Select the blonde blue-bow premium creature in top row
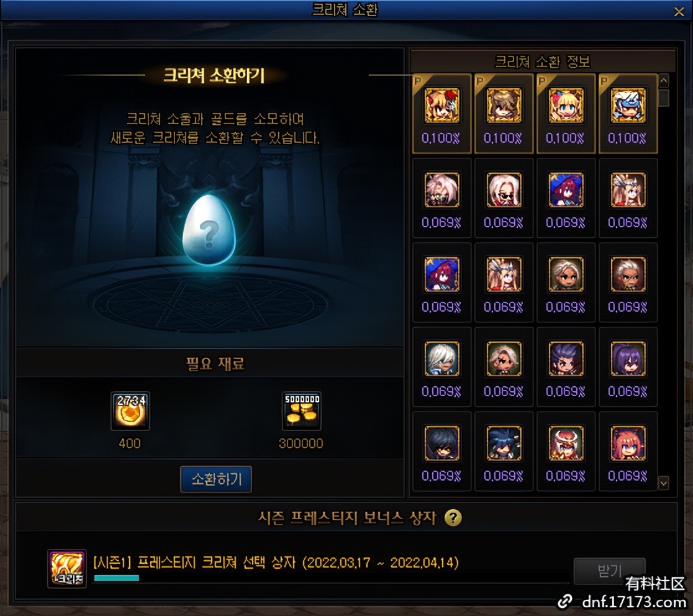 point(566,106)
